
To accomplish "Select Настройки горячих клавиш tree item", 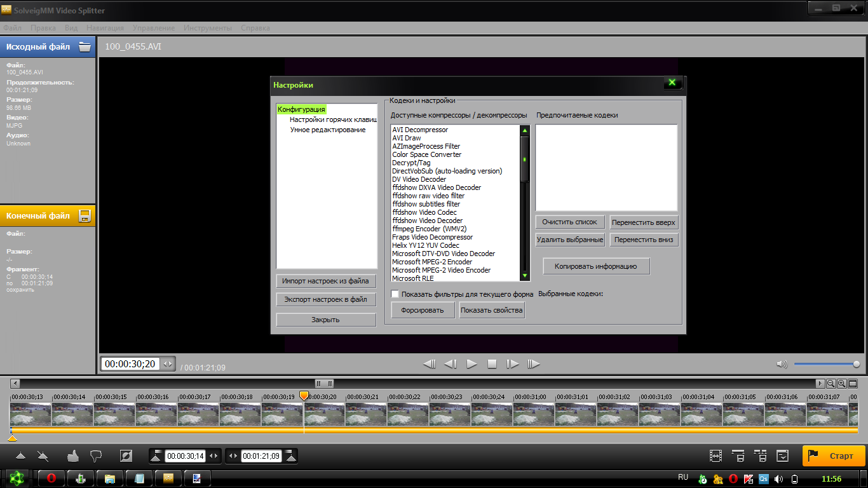I will [333, 119].
